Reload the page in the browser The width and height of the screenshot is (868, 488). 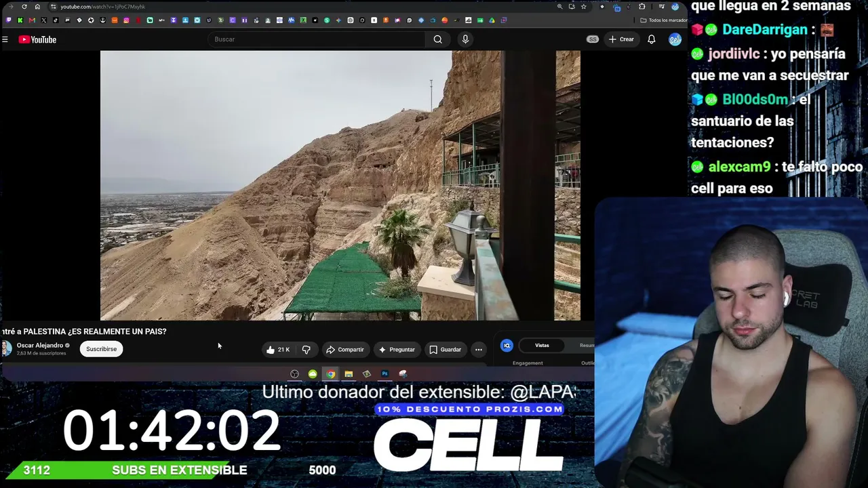[x=24, y=7]
